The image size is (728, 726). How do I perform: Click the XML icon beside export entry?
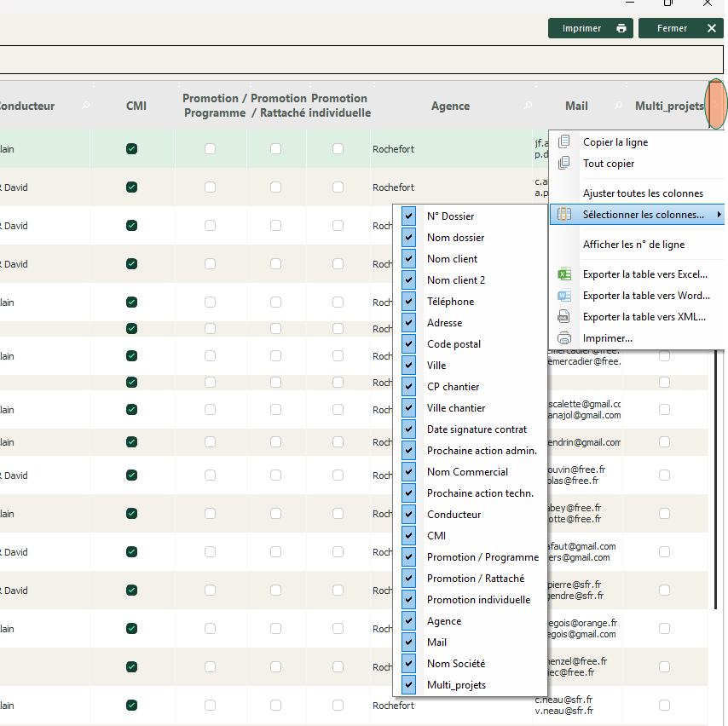click(x=563, y=317)
